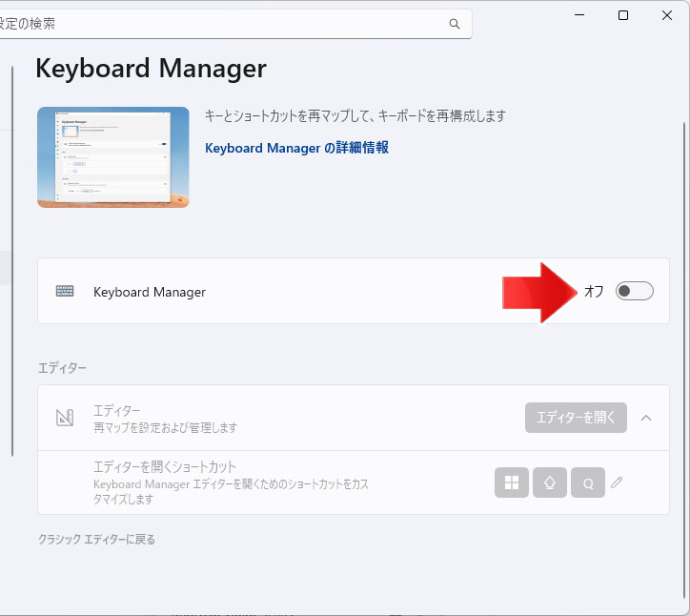Click the editor ruler icon
Image resolution: width=690 pixels, height=616 pixels.
click(x=65, y=418)
